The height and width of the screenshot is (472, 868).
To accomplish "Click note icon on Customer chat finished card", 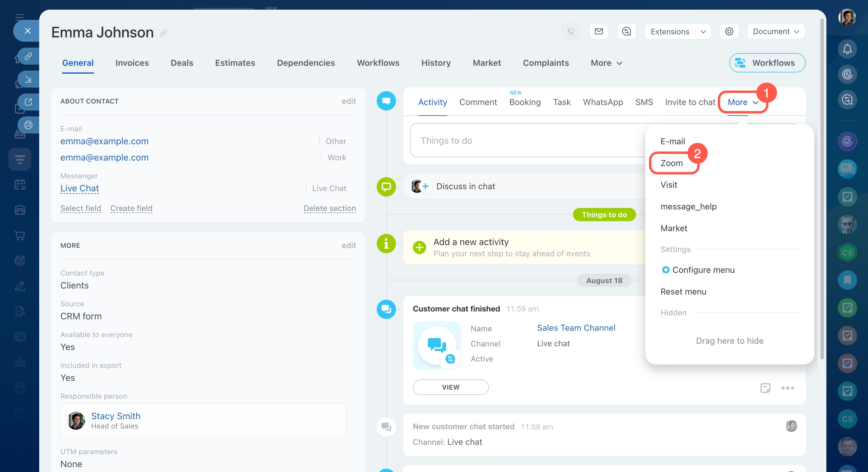I will pos(765,388).
